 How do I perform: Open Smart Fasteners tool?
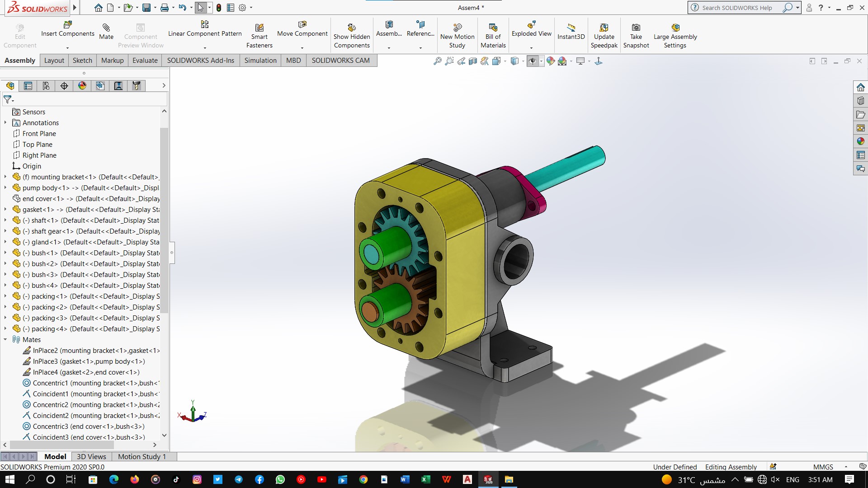pos(259,28)
